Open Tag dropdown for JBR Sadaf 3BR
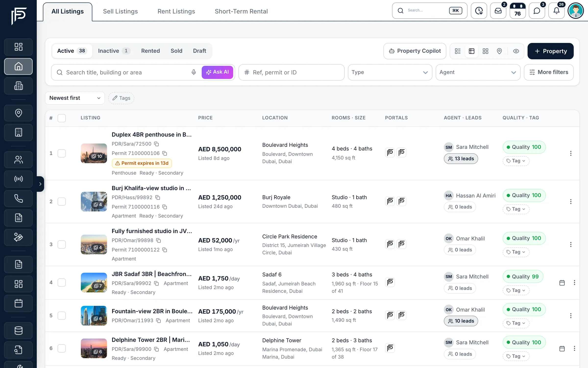Image resolution: width=588 pixels, height=368 pixels. pos(516,290)
